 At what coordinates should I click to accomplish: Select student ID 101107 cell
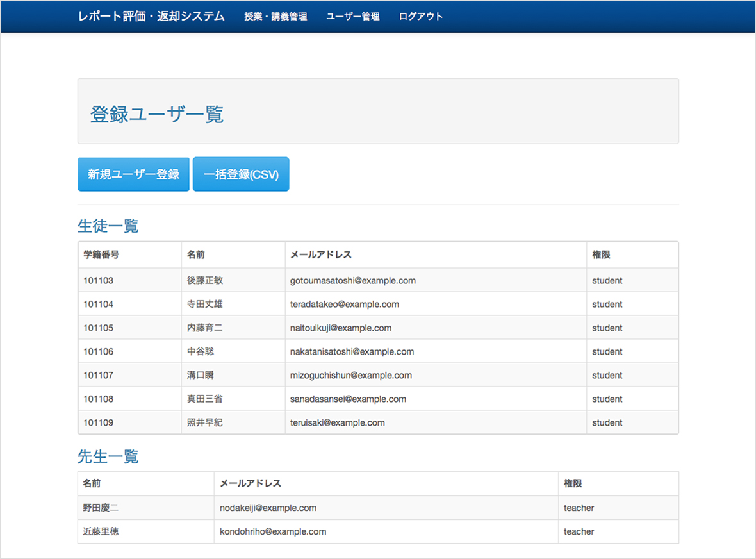click(x=99, y=376)
